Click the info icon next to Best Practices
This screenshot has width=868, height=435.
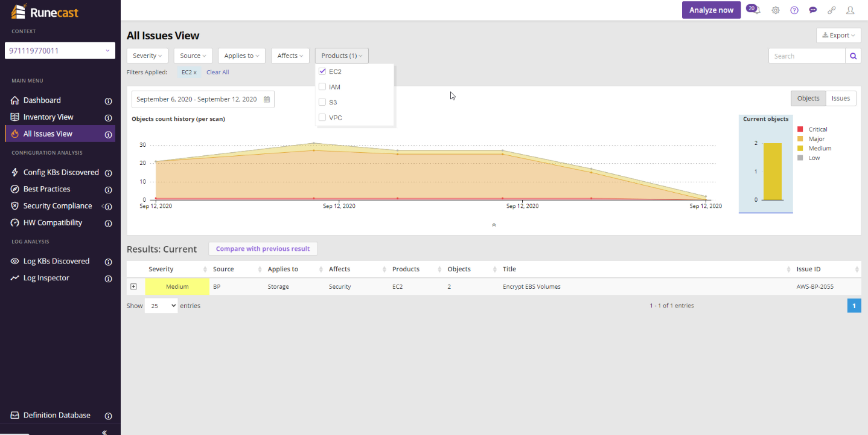pos(109,190)
